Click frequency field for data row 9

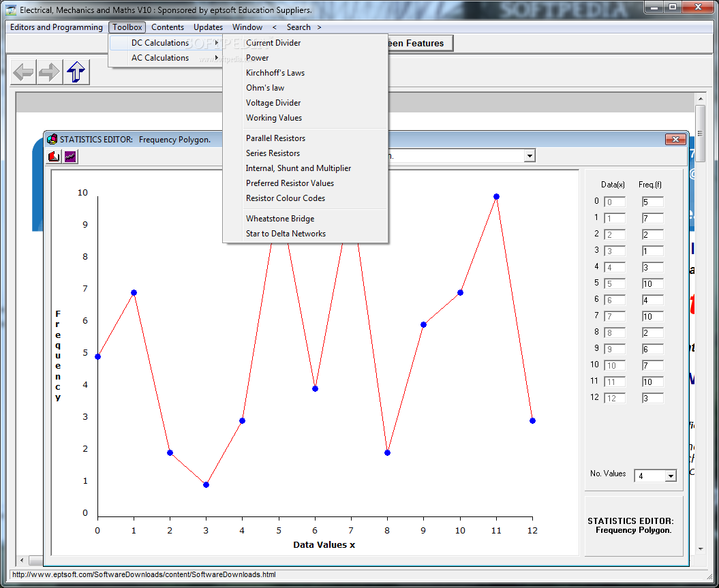[653, 350]
